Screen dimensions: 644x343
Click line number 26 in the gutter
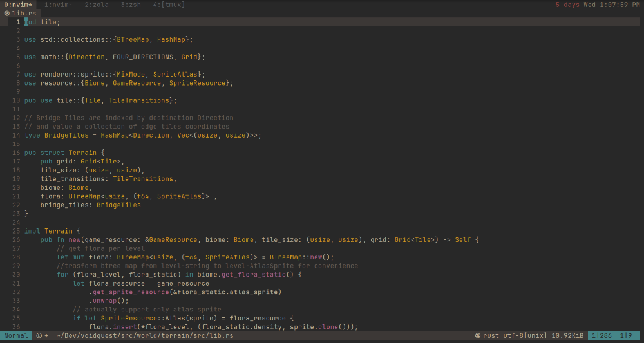(17, 239)
